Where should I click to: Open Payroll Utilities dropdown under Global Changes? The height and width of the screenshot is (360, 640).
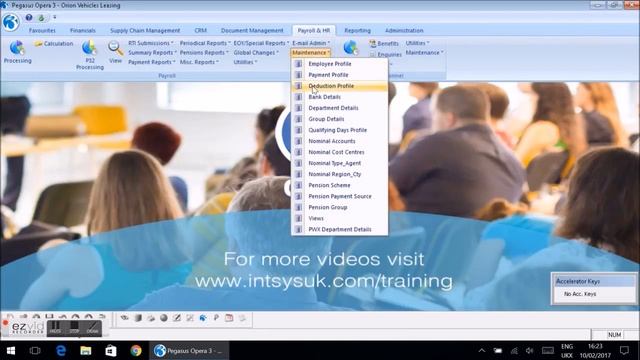[x=245, y=62]
